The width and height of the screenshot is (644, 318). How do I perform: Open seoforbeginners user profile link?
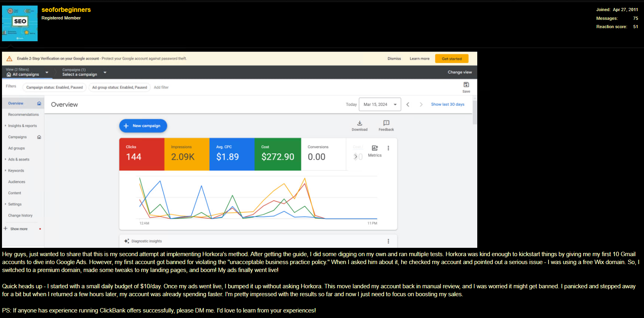(66, 10)
